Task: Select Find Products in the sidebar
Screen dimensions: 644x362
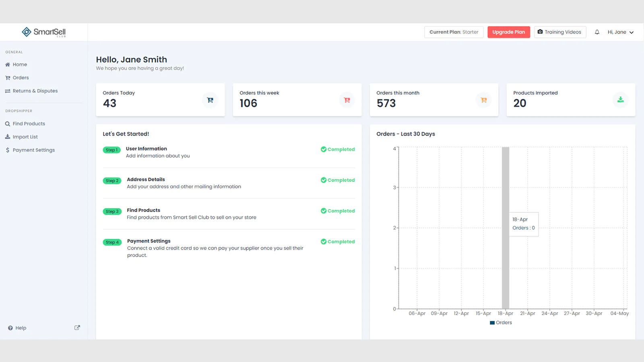Action: point(29,124)
